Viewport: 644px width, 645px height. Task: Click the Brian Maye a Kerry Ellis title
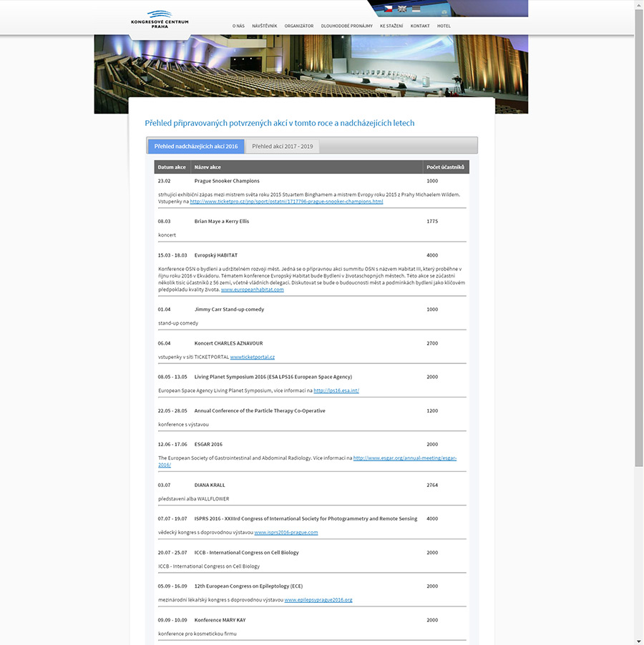[x=221, y=221]
